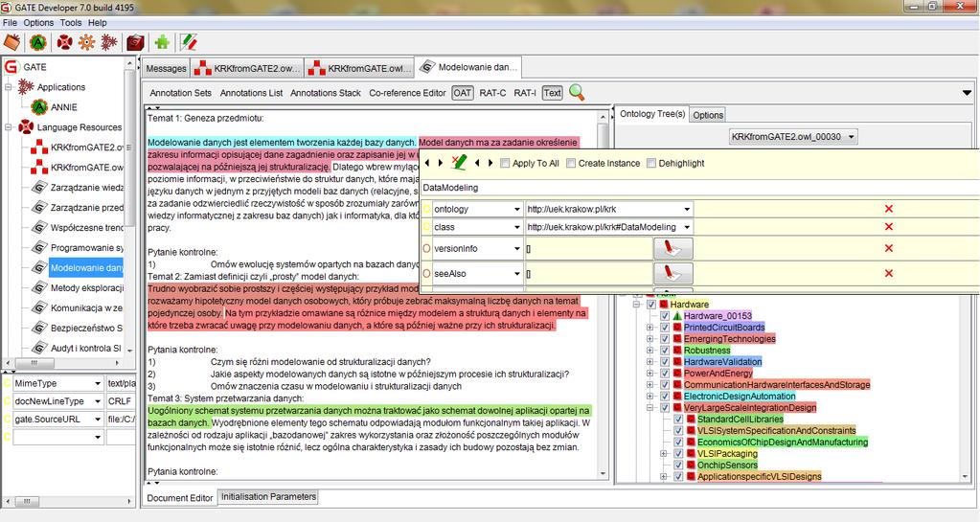Viewport: 980px width, 522px height.
Task: Remove the class feature row
Action: pos(889,227)
